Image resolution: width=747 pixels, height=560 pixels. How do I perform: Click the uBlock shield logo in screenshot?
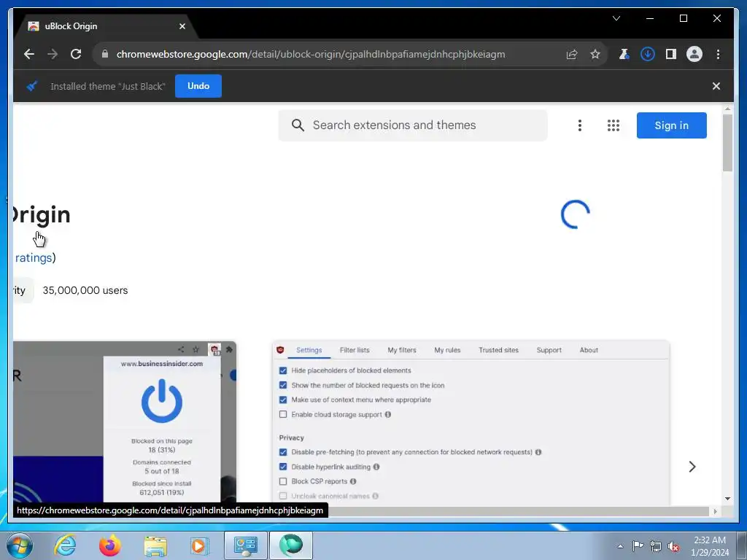click(x=280, y=350)
